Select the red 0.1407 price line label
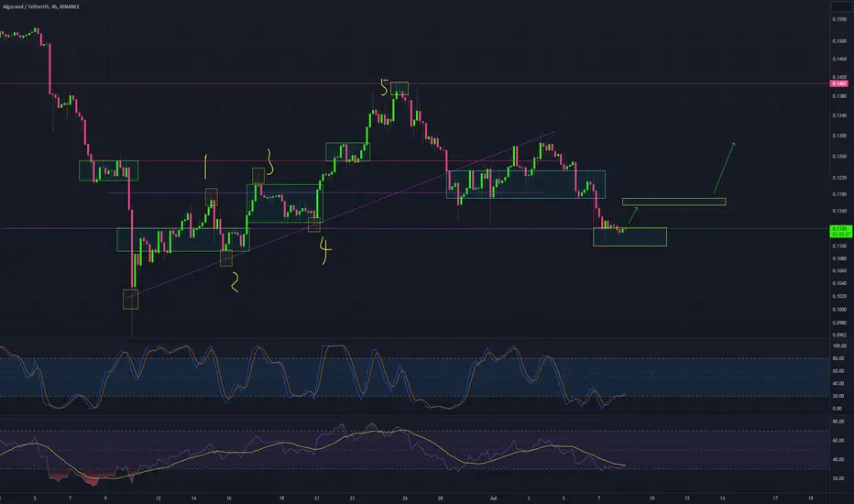 pyautogui.click(x=838, y=83)
